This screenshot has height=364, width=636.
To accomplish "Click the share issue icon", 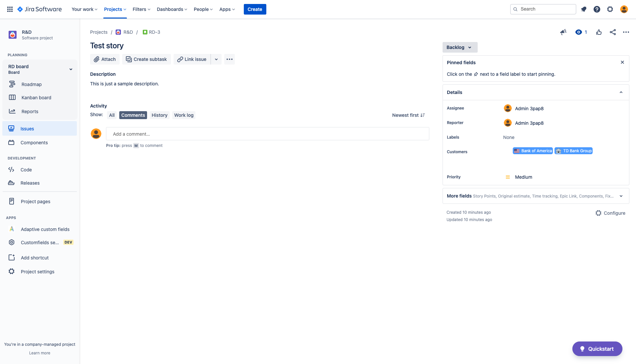I will 613,32.
